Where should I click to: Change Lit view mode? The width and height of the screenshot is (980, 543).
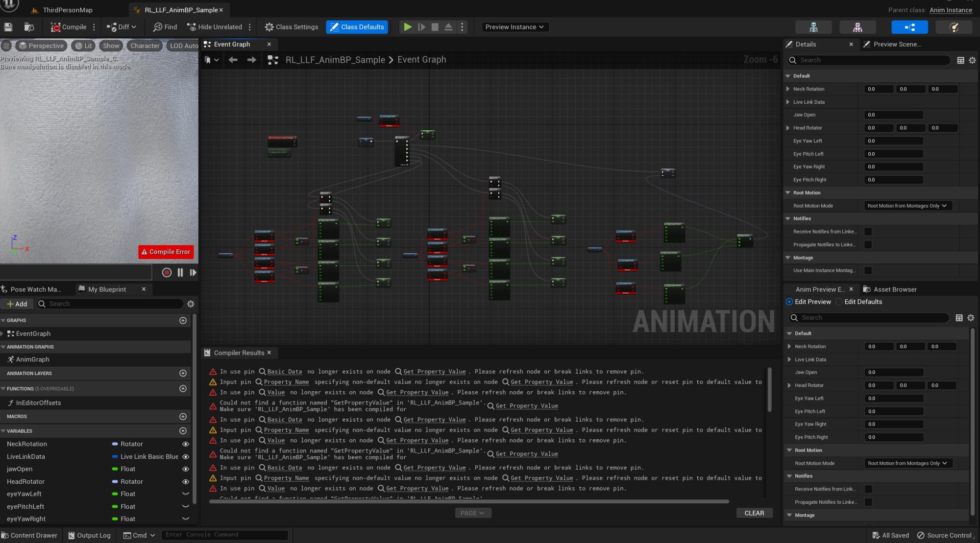(x=83, y=46)
